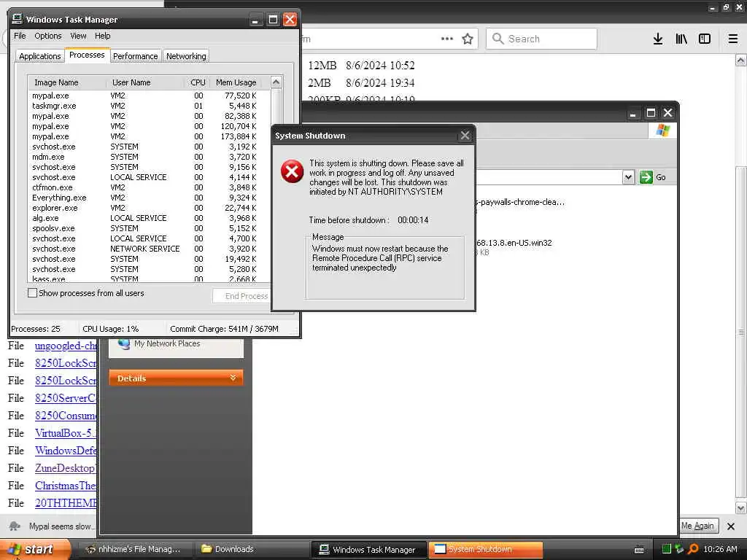The width and height of the screenshot is (747, 560).
Task: Collapse the Details panel chevron
Action: [x=233, y=378]
